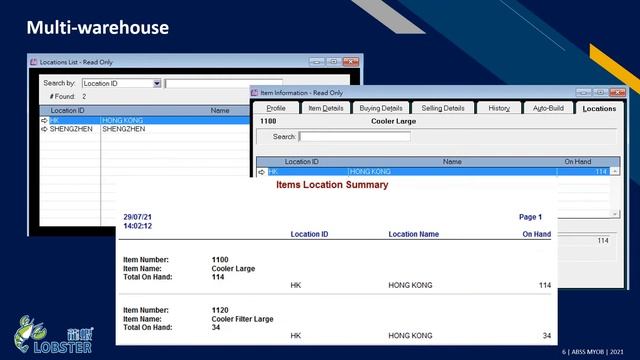Click the 114 On Hand value in HK row

coord(601,172)
